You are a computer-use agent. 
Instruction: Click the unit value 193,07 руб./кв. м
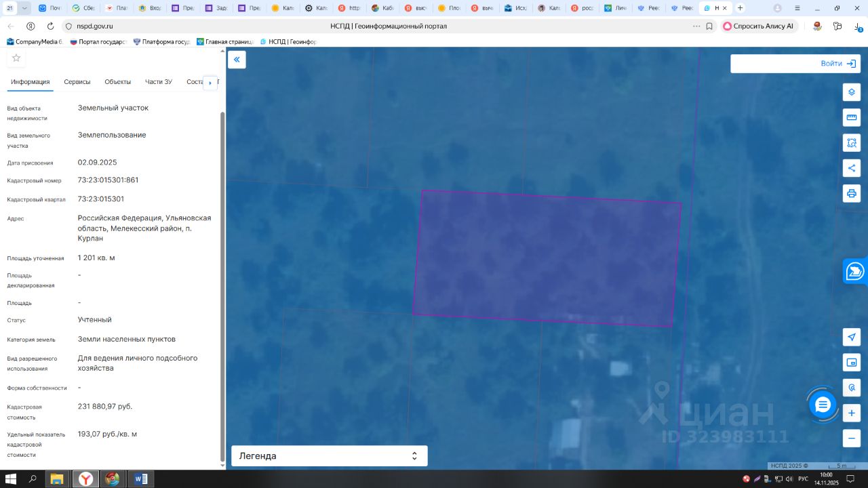pyautogui.click(x=107, y=434)
